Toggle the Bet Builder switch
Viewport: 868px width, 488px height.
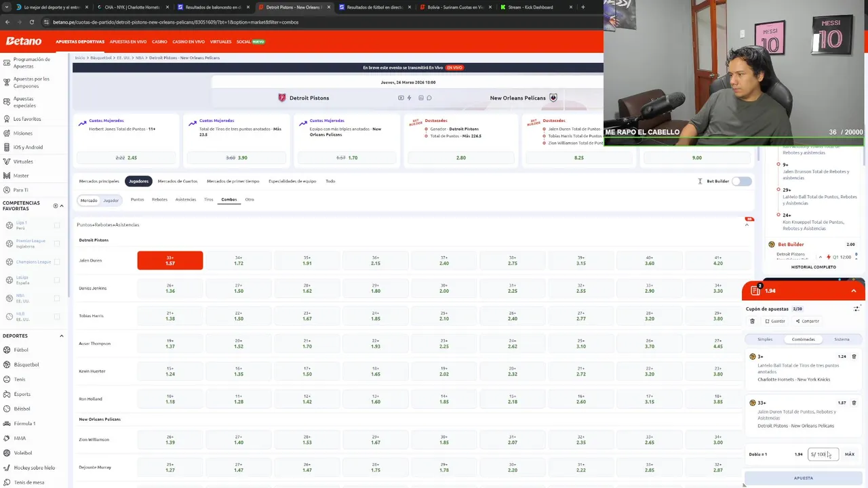coord(742,181)
